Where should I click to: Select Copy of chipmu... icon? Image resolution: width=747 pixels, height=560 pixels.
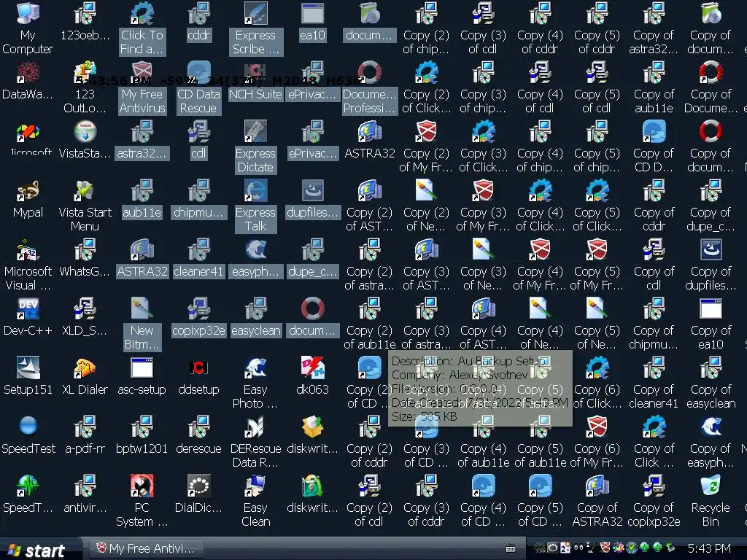[x=654, y=309]
